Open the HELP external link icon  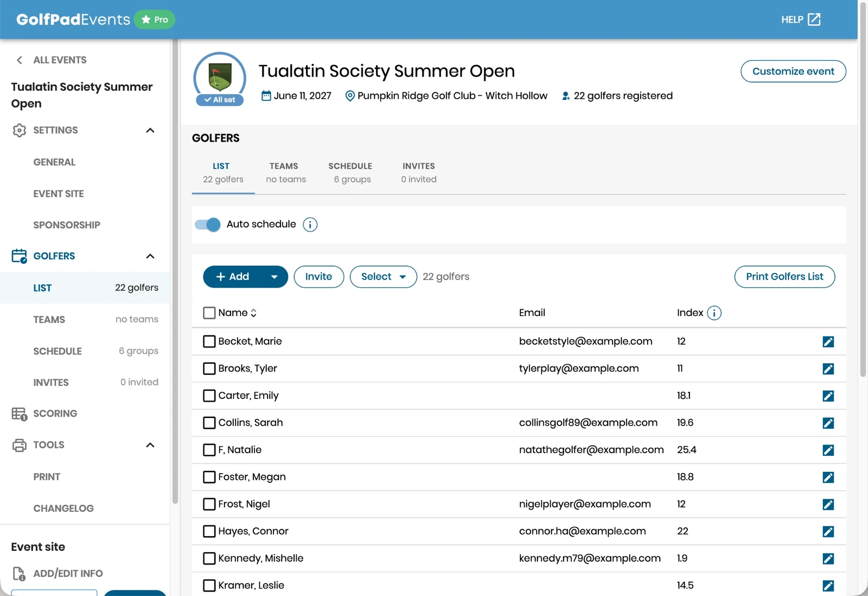pyautogui.click(x=814, y=20)
